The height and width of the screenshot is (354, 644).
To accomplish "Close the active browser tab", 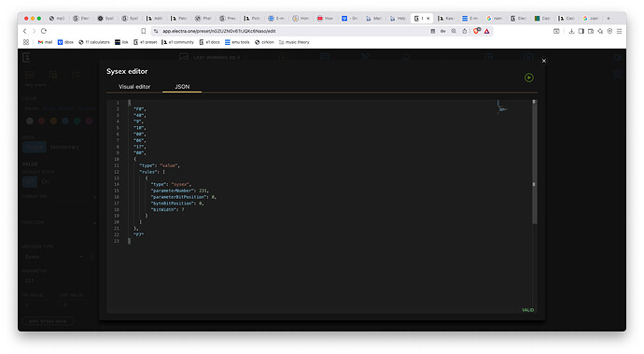I will coord(428,19).
